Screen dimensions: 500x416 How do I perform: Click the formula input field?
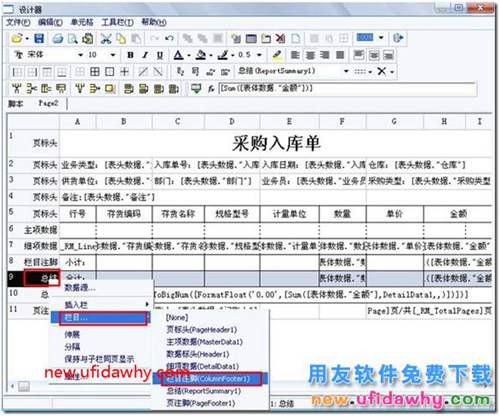point(347,89)
